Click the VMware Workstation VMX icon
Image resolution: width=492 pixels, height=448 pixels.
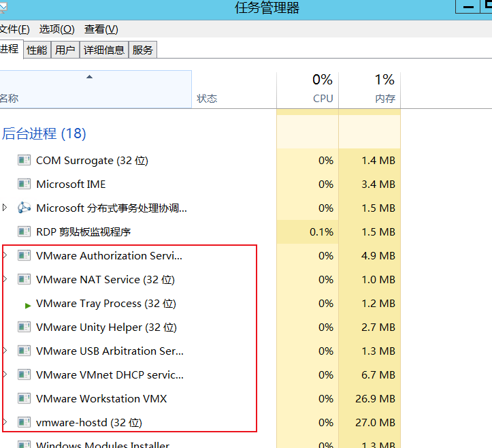24,399
